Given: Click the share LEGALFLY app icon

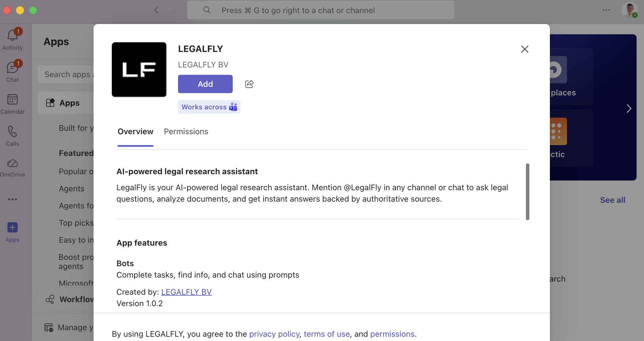Looking at the screenshot, I should pos(249,84).
